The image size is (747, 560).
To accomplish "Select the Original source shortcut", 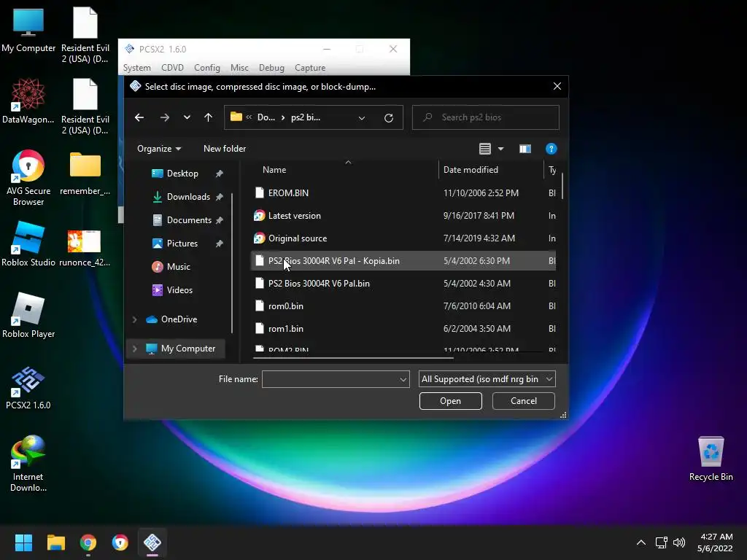I will coord(403,238).
